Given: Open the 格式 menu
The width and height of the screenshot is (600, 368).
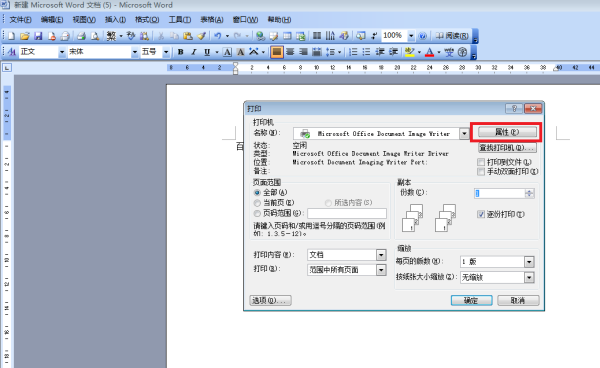Looking at the screenshot, I should pos(147,20).
